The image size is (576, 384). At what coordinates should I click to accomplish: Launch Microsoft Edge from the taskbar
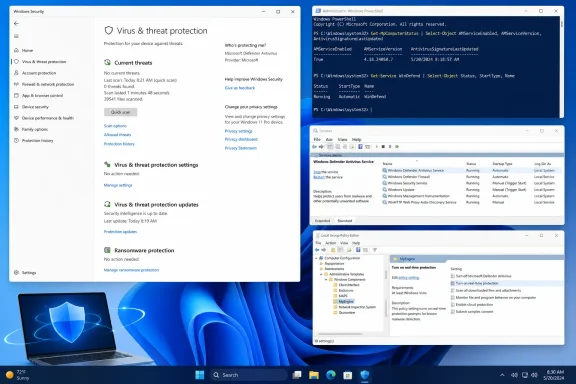pyautogui.click(x=331, y=375)
